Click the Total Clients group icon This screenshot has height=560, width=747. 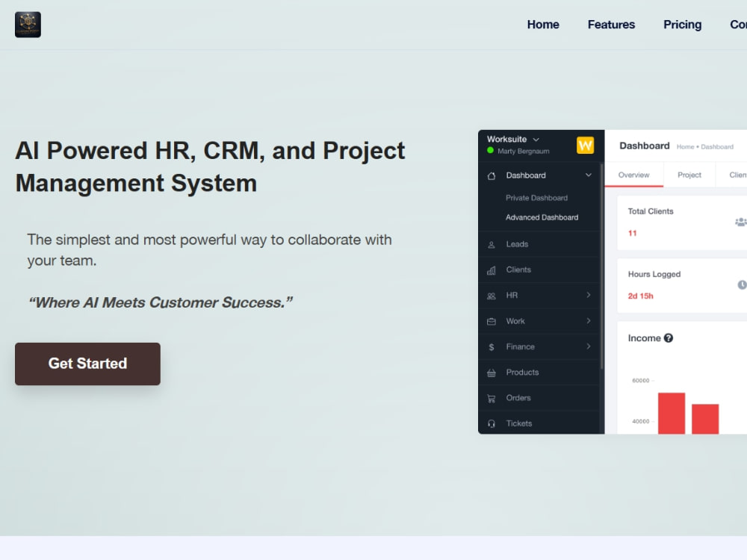coord(741,222)
